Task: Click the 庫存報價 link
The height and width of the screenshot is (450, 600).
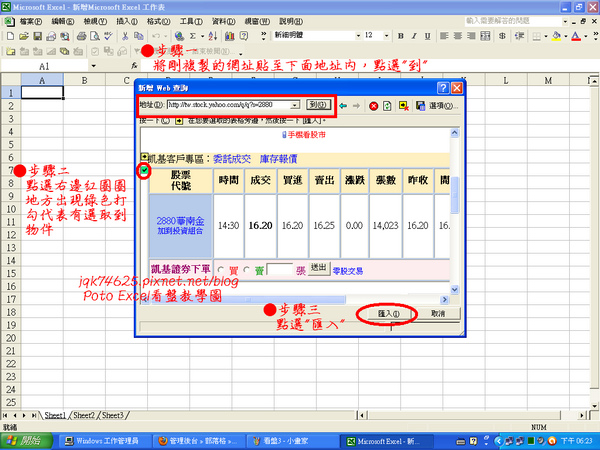Action: (278, 159)
